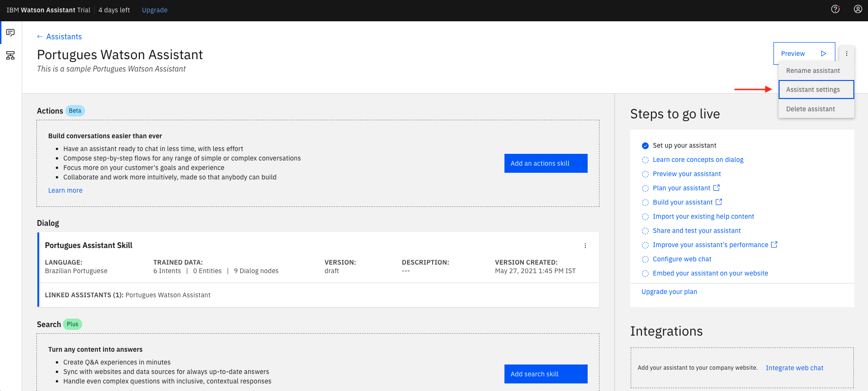Click the assistant description text
The width and height of the screenshot is (868, 391).
111,69
